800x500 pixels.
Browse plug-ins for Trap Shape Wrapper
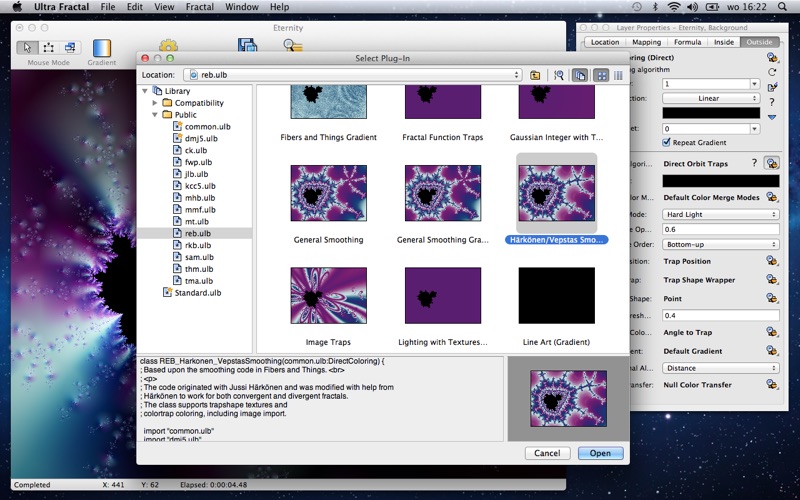pos(772,280)
